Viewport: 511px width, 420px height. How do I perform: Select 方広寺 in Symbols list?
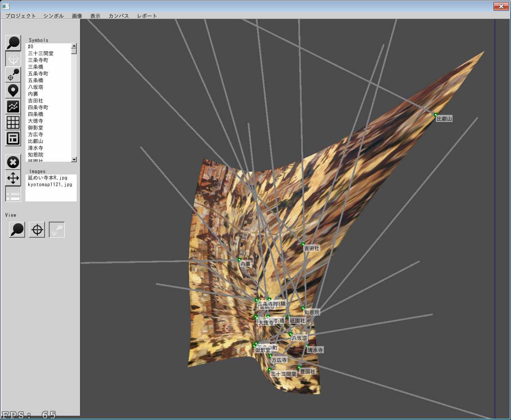pyautogui.click(x=48, y=134)
